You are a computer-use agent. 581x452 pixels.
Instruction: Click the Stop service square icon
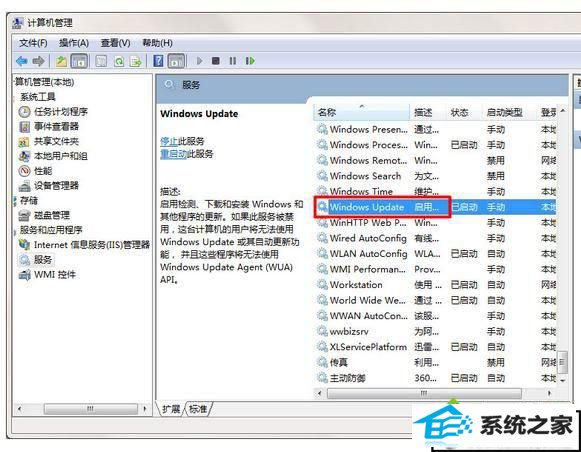pyautogui.click(x=216, y=61)
